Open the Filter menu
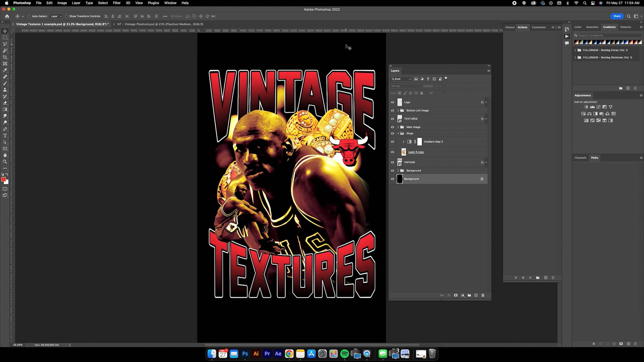 point(116,3)
